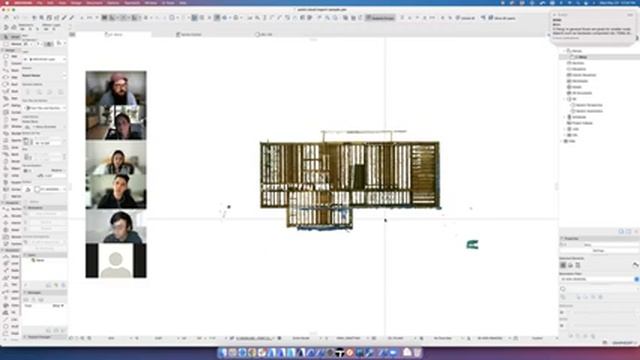Click the top participant video with pink beanie
Viewport: 640px width, 360px height.
116,89
